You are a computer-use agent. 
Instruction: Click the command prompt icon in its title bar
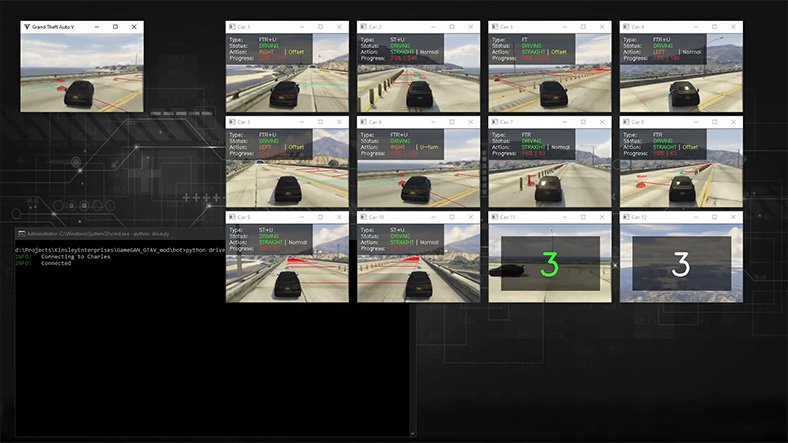(x=21, y=232)
